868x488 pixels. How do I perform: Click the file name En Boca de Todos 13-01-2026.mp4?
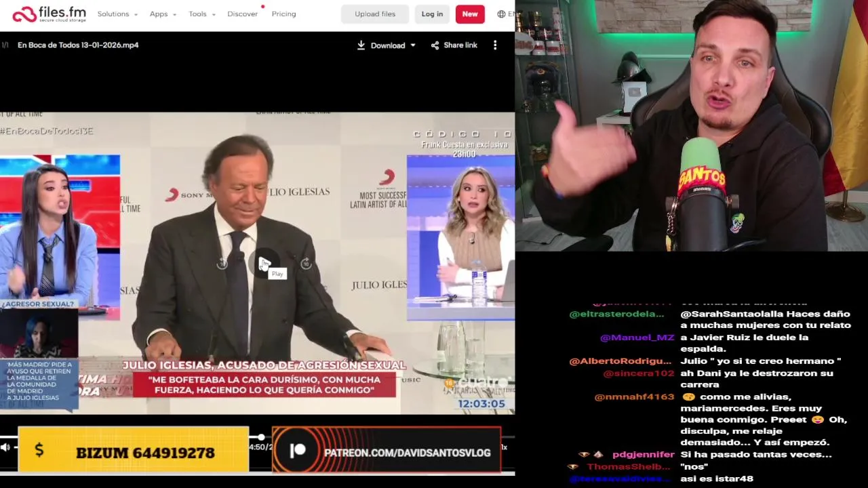tap(78, 45)
